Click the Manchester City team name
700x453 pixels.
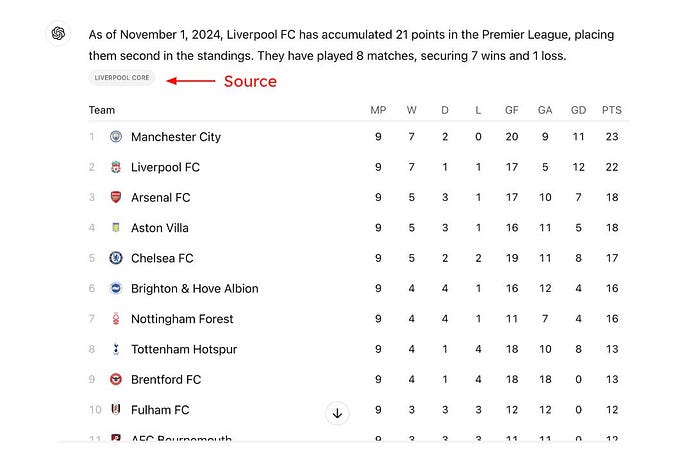click(x=176, y=137)
